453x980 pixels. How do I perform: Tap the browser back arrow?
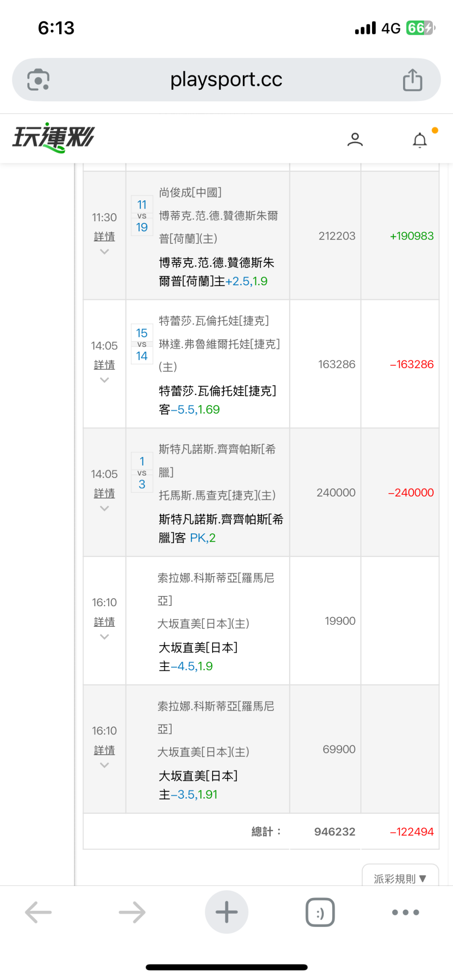38,912
